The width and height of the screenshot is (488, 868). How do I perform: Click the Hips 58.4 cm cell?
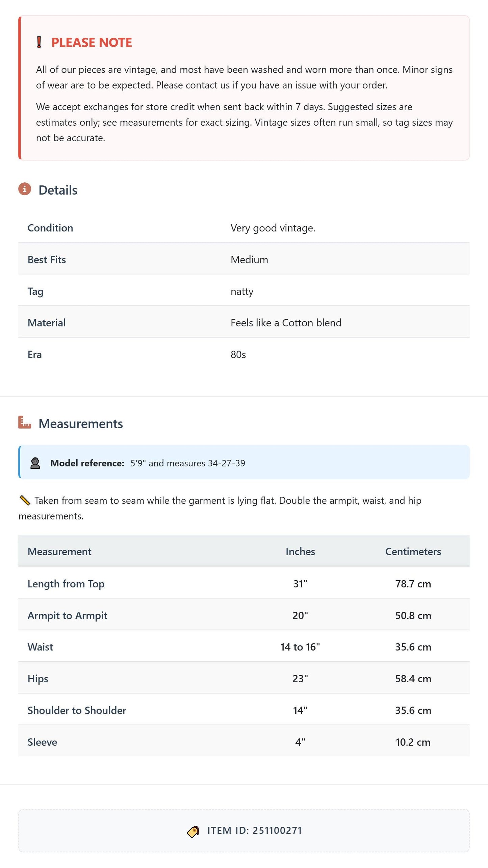pyautogui.click(x=413, y=679)
